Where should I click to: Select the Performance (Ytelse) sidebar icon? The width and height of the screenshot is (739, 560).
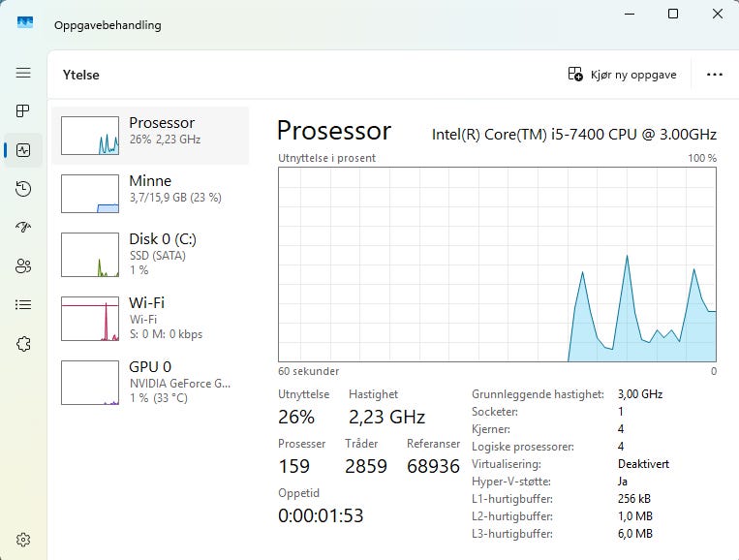click(23, 150)
